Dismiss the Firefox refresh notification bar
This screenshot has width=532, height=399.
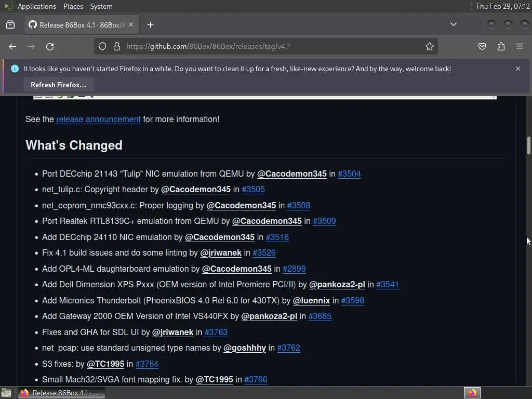click(x=518, y=69)
